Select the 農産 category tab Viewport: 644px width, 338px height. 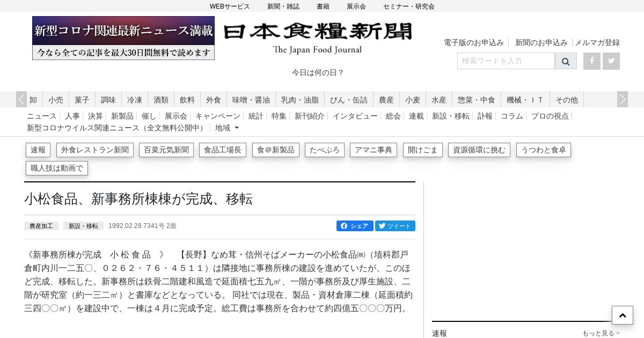[386, 100]
